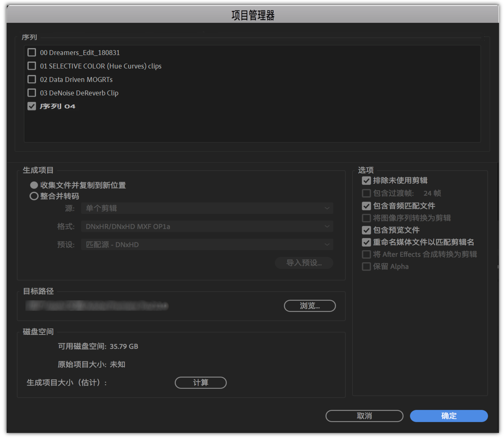This screenshot has width=504, height=440.
Task: Check the 01 SELECTIVE COLOR sequence checkbox
Action: tap(32, 66)
